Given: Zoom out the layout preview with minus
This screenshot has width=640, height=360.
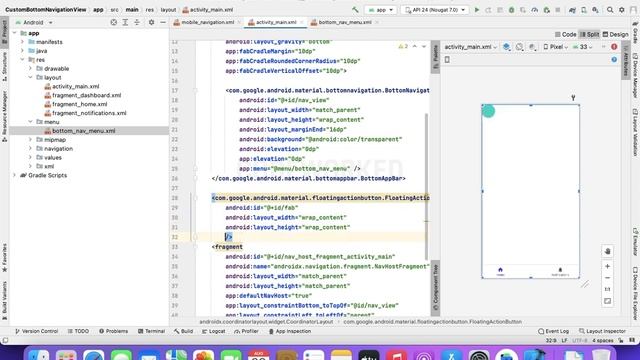Looking at the screenshot, I should (x=607, y=278).
